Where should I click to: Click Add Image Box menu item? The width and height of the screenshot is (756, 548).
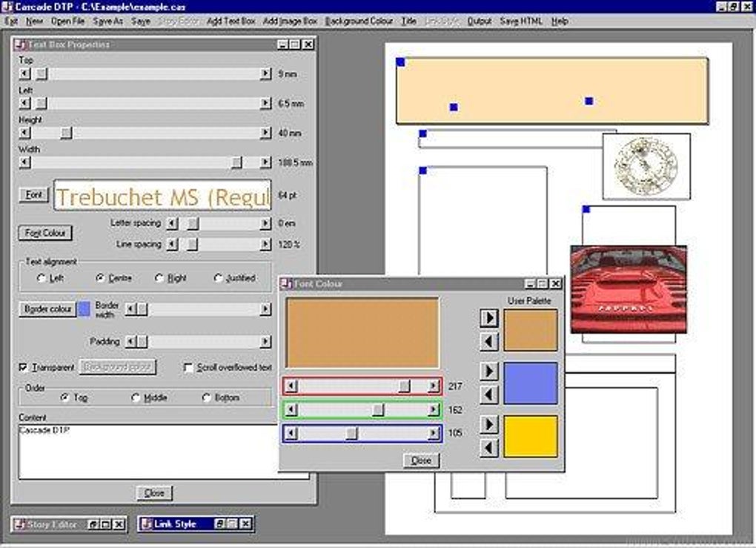[x=291, y=22]
